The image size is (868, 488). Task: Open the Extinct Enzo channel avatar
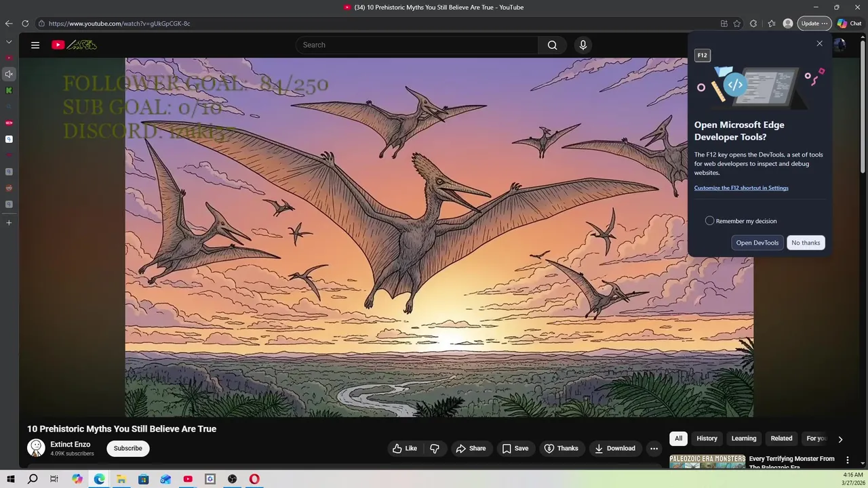click(36, 448)
